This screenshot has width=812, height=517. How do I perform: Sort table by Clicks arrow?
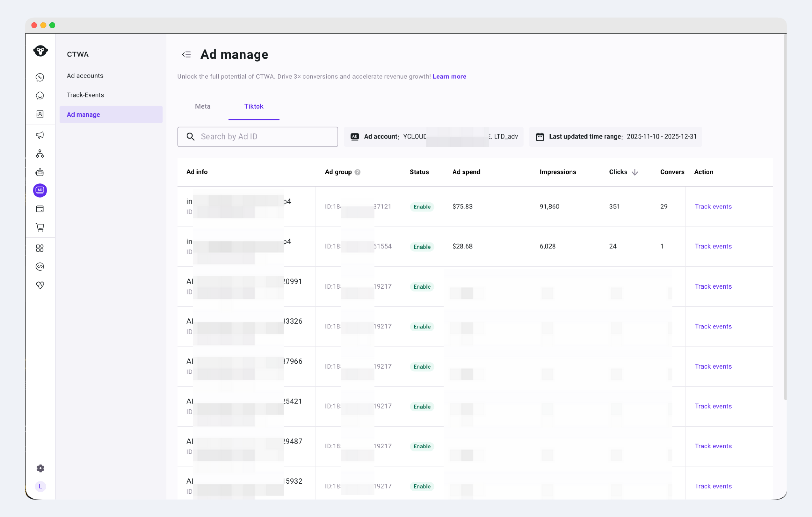[635, 172]
